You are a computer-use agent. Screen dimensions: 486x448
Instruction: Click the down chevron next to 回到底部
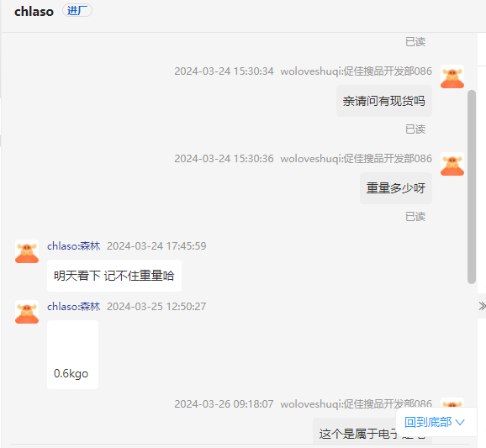point(460,422)
